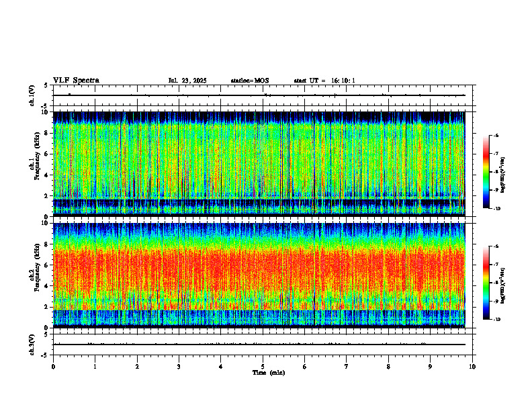Click inside the ch.1 spectrogram panel
532x411 pixels.
259,164
